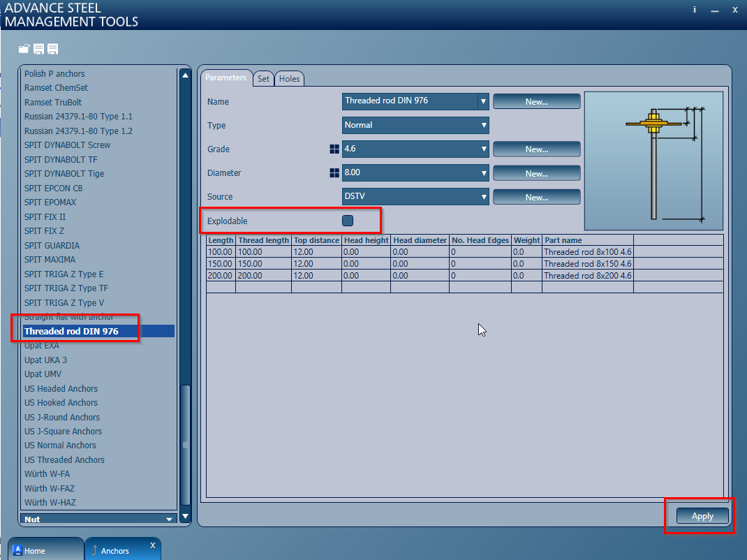The image size is (747, 560).
Task: Select US Headed Anchors entry
Action: click(61, 388)
